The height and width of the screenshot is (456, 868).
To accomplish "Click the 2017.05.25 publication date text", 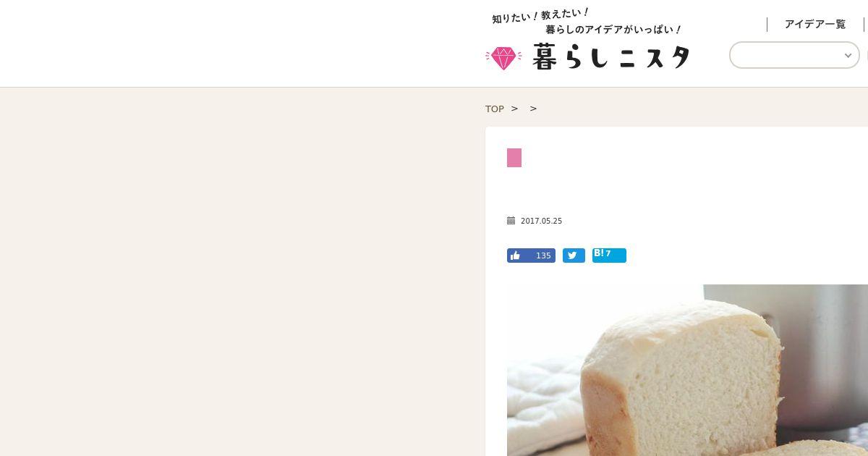I will [x=541, y=221].
